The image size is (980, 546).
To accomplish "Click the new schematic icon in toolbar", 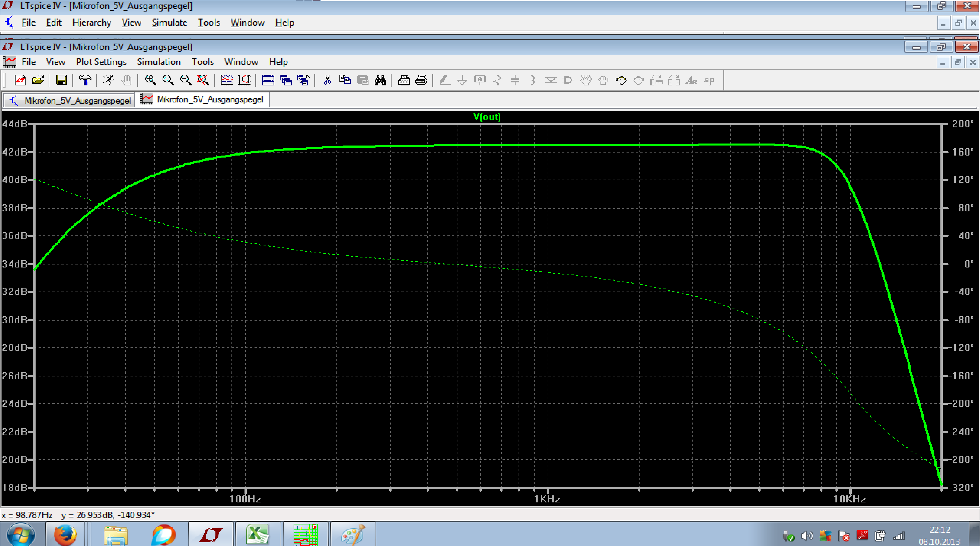I will pos(20,80).
